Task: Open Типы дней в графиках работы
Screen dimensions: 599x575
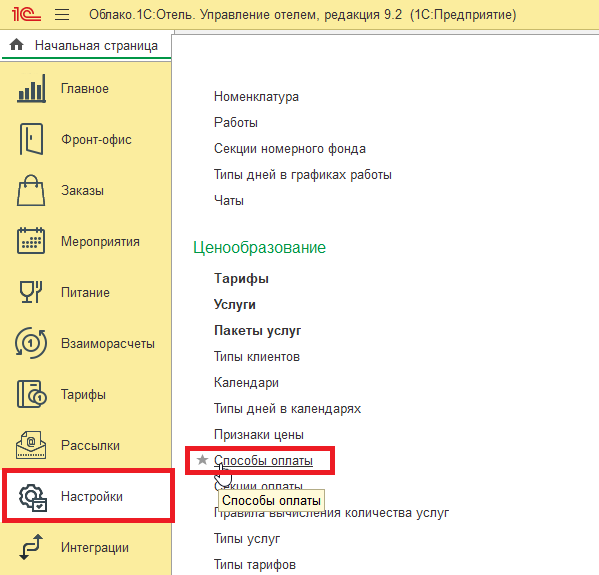Action: point(303,175)
